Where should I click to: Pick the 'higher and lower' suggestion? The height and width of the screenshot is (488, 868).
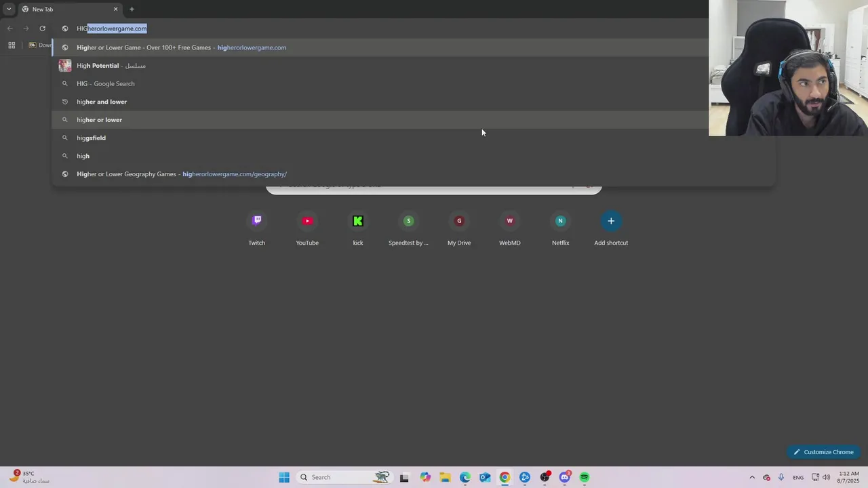(x=414, y=102)
